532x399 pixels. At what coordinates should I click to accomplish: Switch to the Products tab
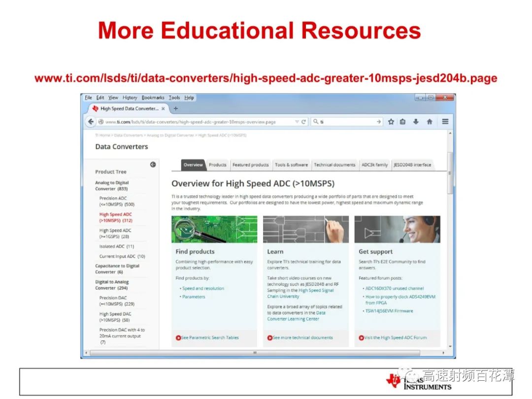click(218, 165)
